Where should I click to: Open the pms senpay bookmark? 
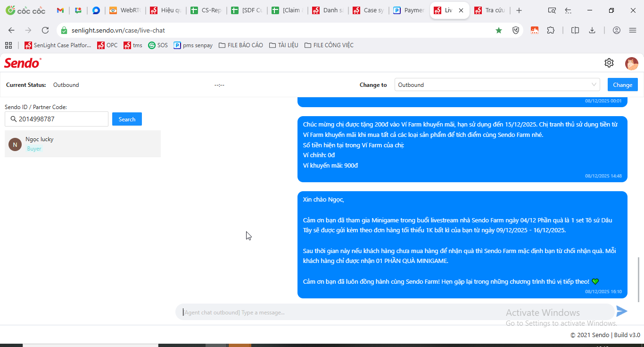pos(193,45)
